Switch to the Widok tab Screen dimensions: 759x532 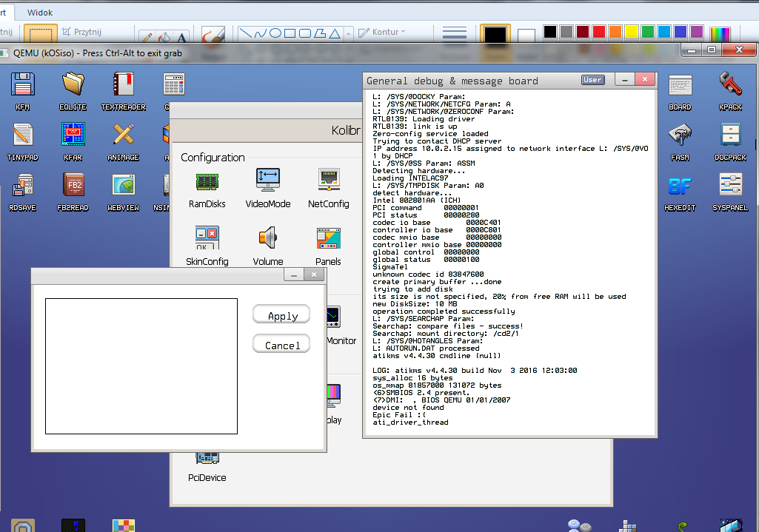point(39,12)
